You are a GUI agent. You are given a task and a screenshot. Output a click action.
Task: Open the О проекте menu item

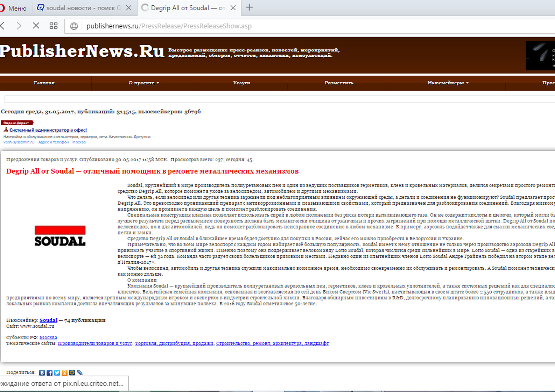pyautogui.click(x=141, y=83)
